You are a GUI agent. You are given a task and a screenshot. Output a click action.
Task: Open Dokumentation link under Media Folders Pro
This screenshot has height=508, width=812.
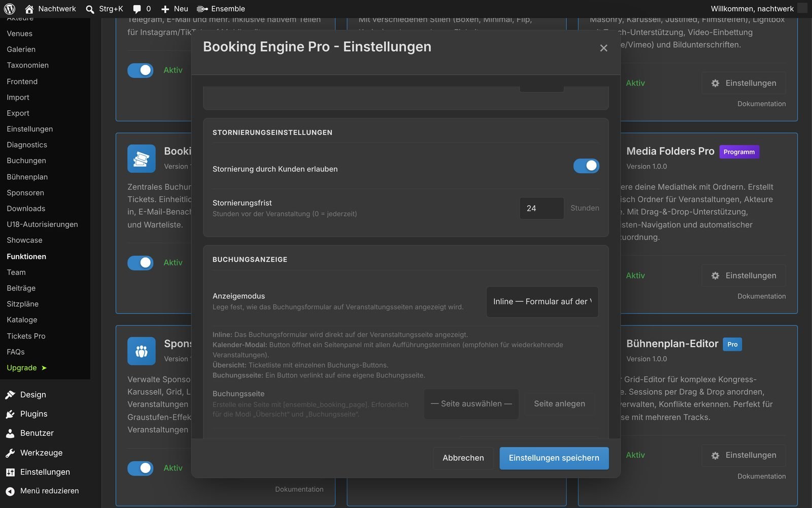pyautogui.click(x=761, y=296)
